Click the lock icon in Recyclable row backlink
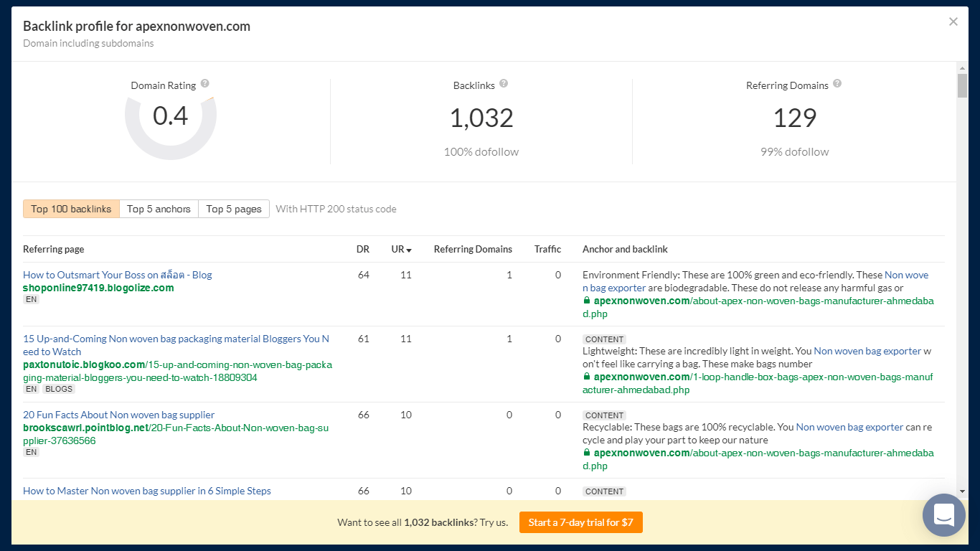Image resolution: width=980 pixels, height=551 pixels. pos(587,453)
